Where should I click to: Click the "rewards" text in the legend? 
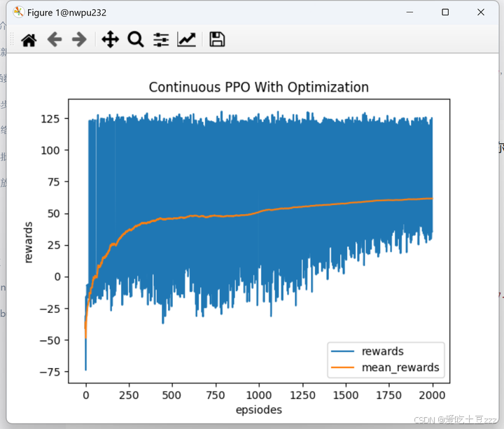[x=382, y=351]
